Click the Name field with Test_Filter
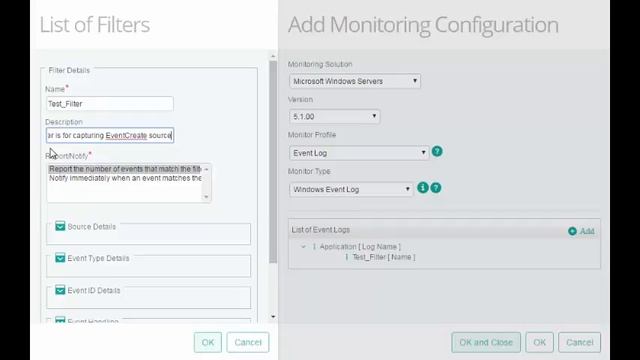This screenshot has height=360, width=640. point(110,104)
